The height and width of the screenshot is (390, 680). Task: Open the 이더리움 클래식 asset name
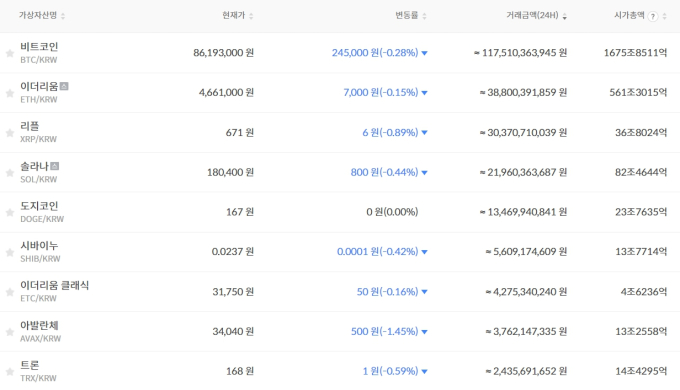(55, 285)
